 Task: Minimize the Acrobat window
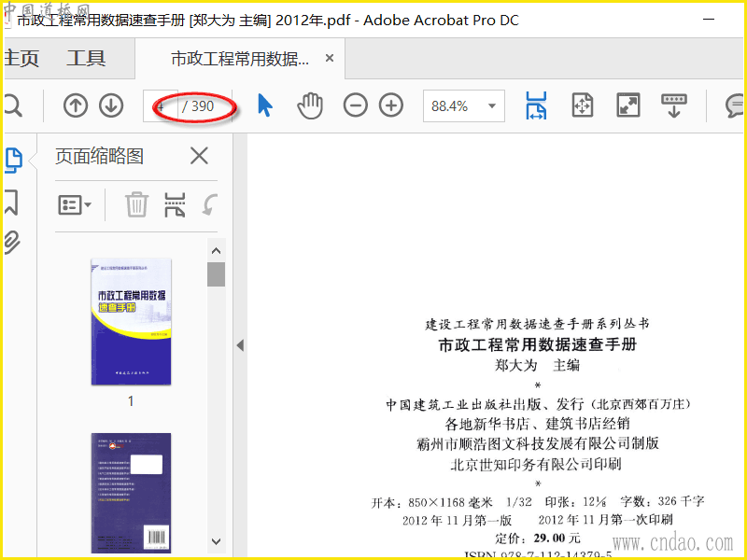[709, 20]
